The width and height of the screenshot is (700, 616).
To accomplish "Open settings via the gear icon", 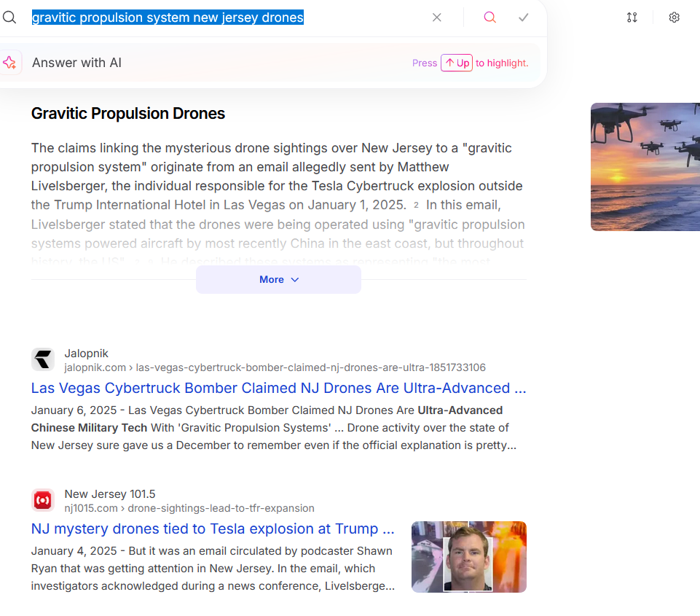I will [674, 17].
